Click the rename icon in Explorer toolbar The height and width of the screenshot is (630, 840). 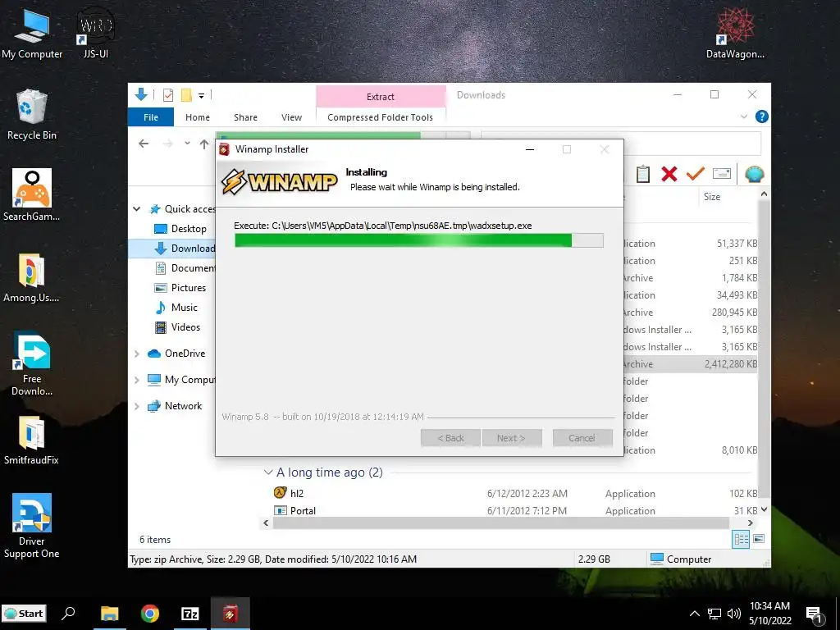[x=722, y=174]
